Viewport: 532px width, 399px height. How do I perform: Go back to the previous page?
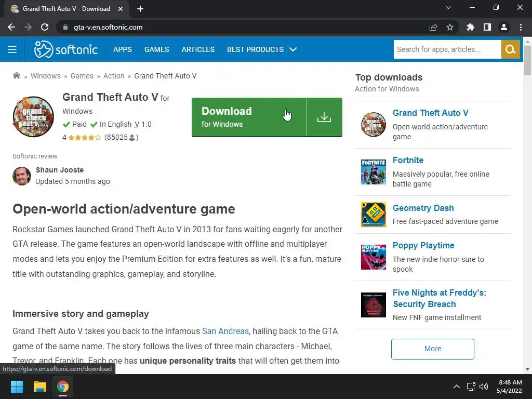(11, 27)
